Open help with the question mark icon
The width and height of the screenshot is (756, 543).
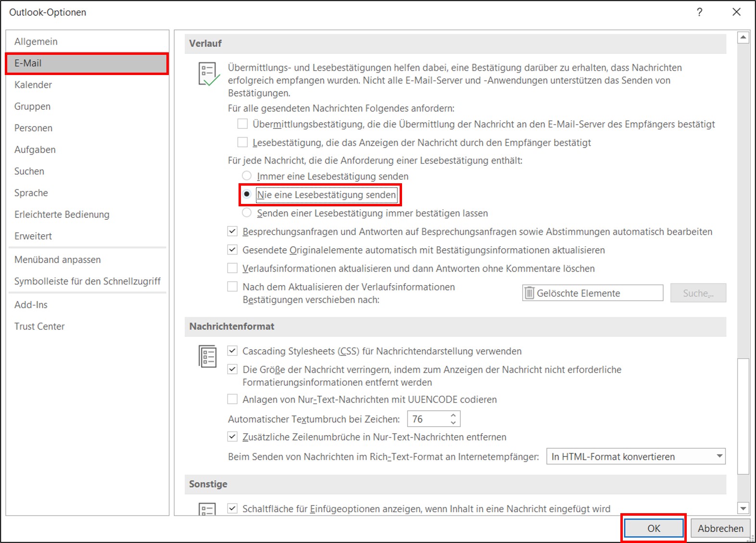[700, 12]
